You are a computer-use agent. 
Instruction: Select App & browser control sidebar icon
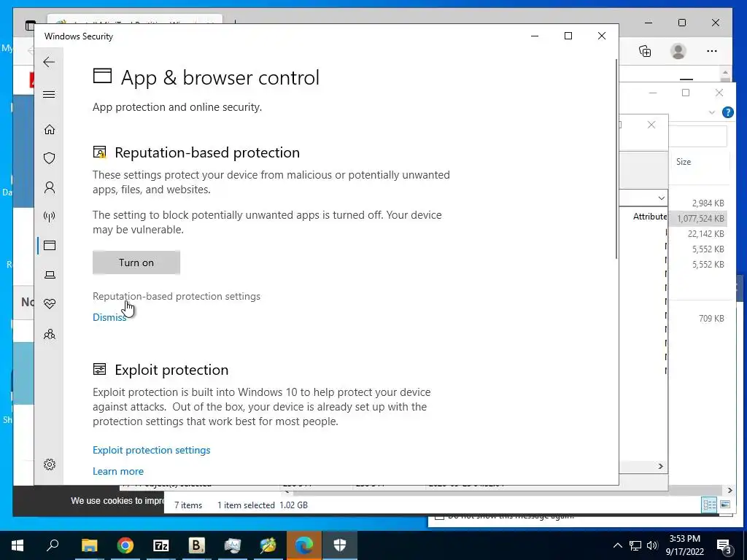[50, 245]
